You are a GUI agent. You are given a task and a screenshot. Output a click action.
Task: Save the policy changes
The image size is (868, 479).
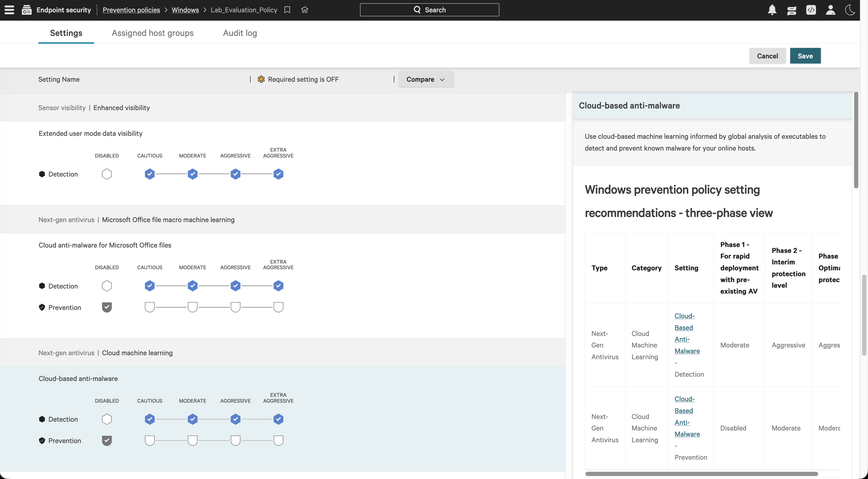[x=805, y=56]
